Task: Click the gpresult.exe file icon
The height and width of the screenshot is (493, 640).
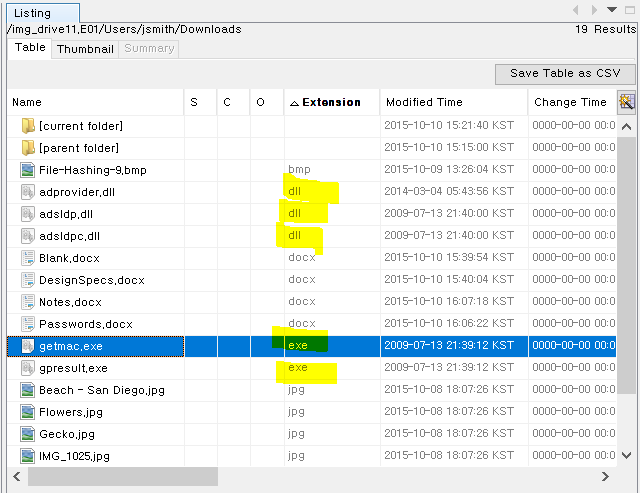Action: (x=28, y=368)
